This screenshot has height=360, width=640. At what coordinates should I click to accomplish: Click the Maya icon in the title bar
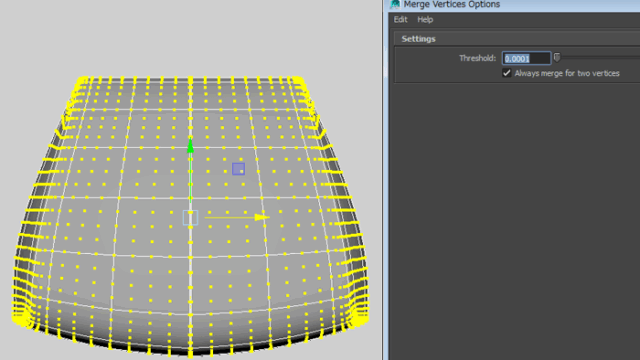coord(395,4)
